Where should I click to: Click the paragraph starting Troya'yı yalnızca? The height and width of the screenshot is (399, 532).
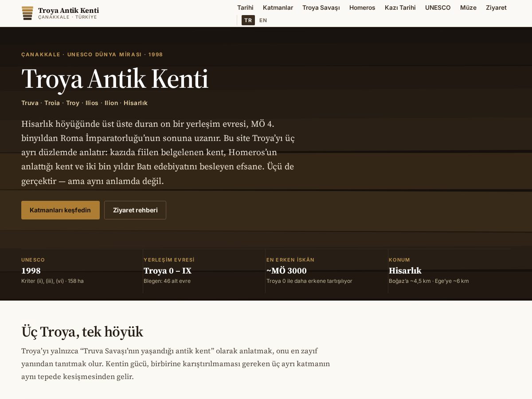176,364
